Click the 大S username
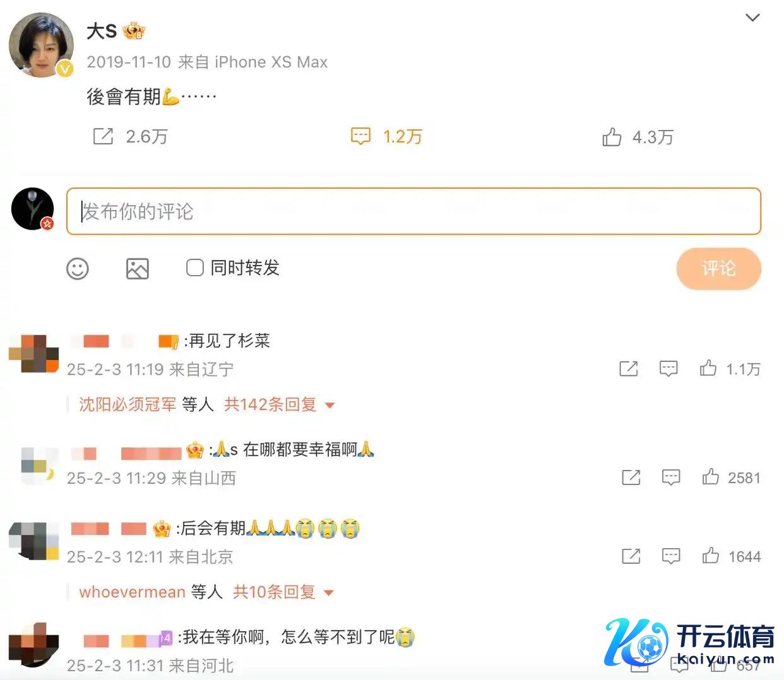784x680 pixels. [x=102, y=31]
